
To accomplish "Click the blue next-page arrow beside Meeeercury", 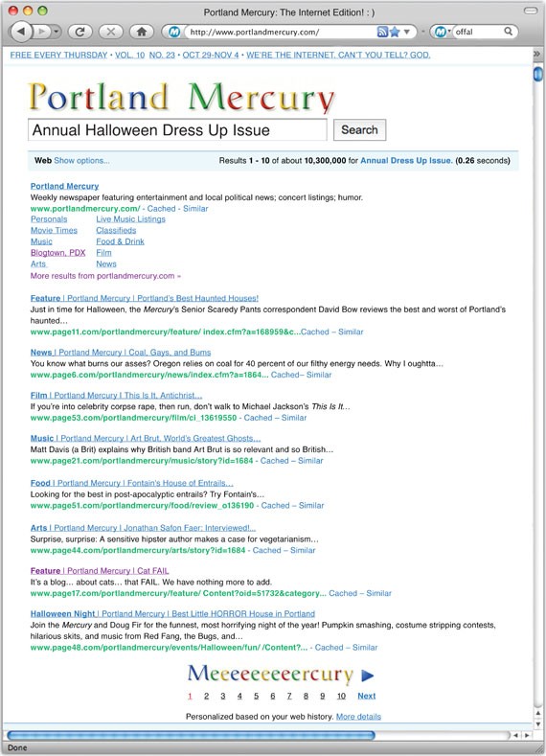I will (x=367, y=676).
